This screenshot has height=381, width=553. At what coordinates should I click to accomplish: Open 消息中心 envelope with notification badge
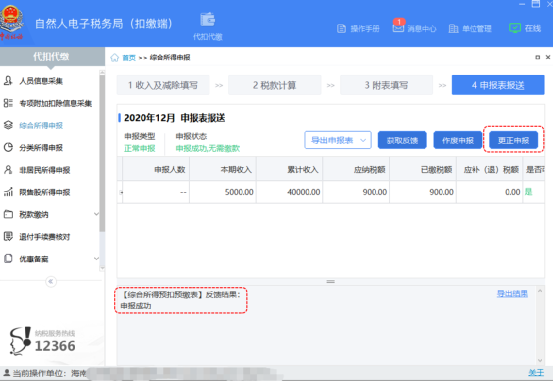399,26
